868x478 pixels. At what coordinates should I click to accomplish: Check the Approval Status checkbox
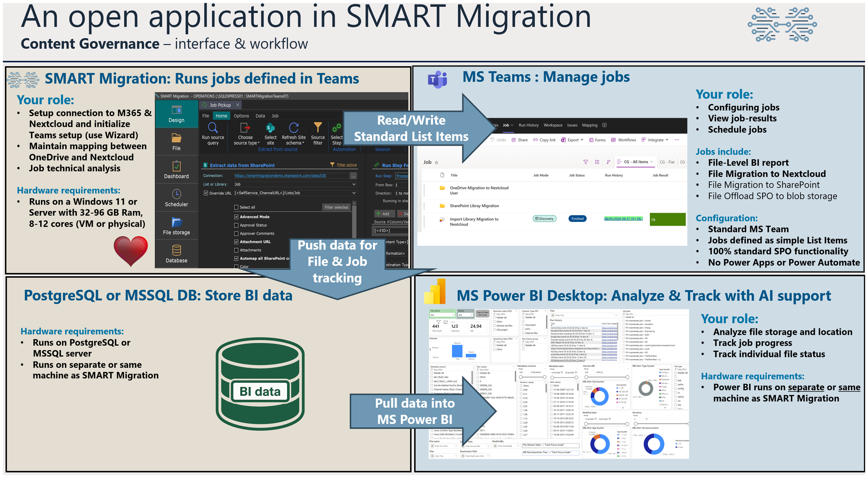click(x=236, y=225)
